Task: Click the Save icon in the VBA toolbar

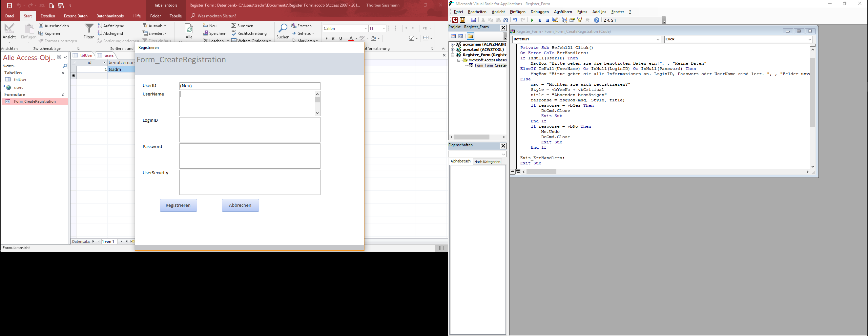Action: click(x=474, y=20)
